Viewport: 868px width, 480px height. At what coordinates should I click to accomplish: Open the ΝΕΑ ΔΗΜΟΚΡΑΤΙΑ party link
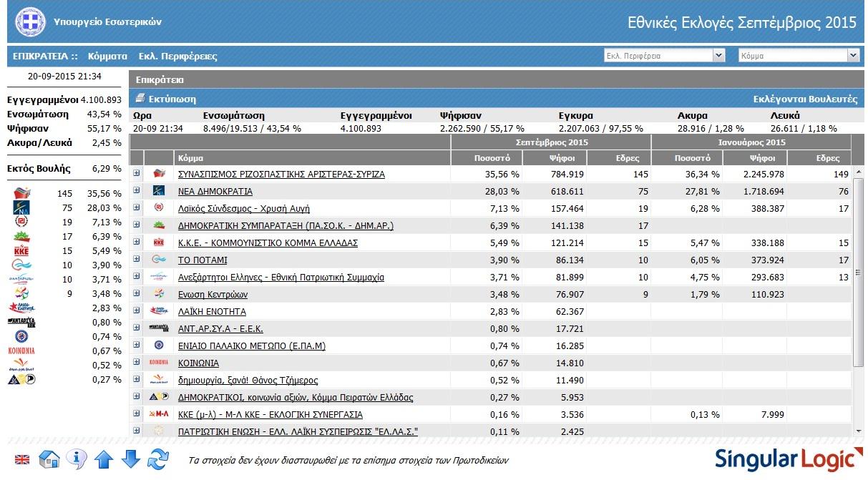pyautogui.click(x=215, y=191)
